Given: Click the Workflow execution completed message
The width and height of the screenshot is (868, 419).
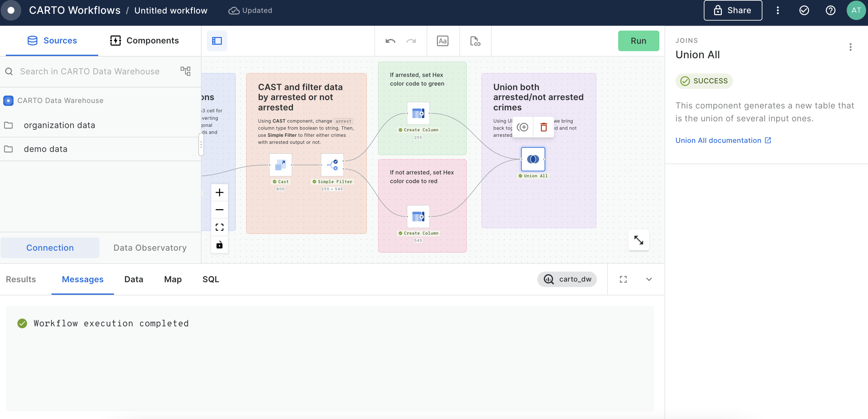Looking at the screenshot, I should point(111,323).
